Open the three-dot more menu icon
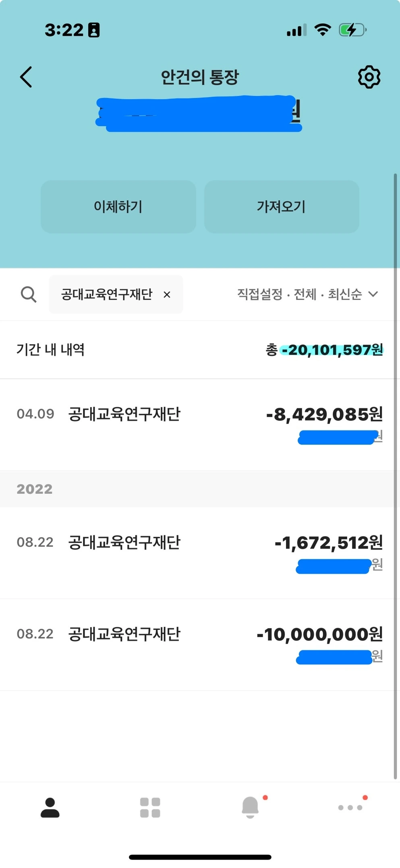 tap(350, 808)
